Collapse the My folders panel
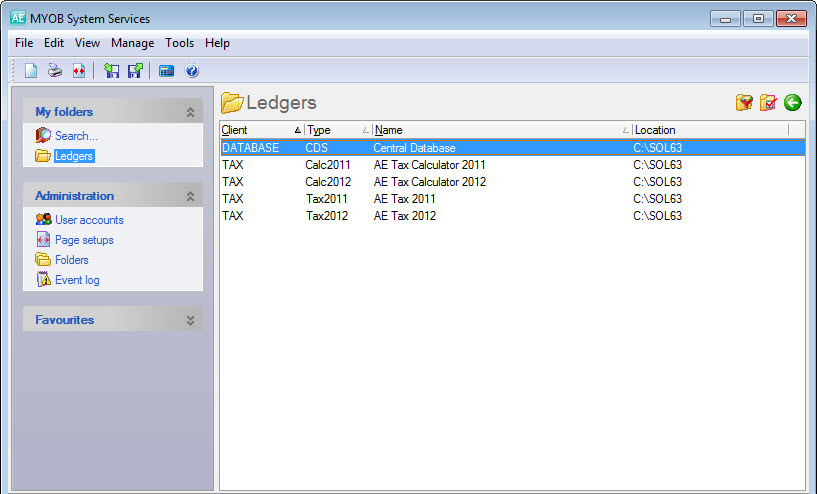 pyautogui.click(x=190, y=112)
